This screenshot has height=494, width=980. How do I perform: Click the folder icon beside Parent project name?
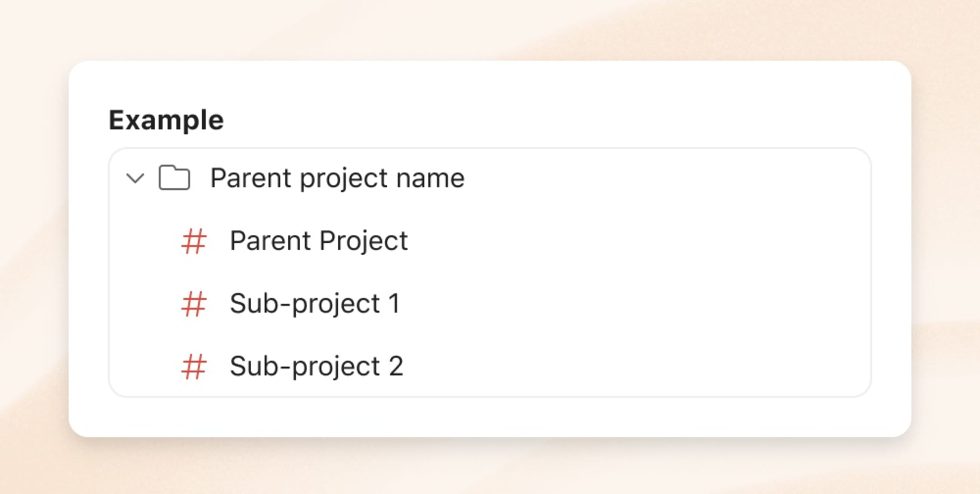click(174, 177)
